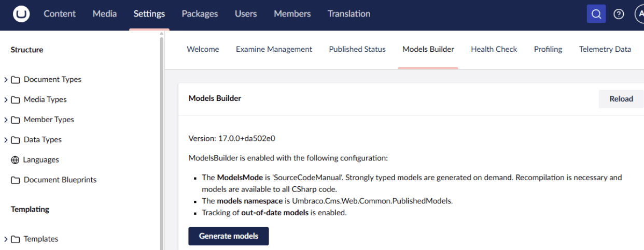Switch to the Examine Management tab
644x250 pixels.
[274, 49]
